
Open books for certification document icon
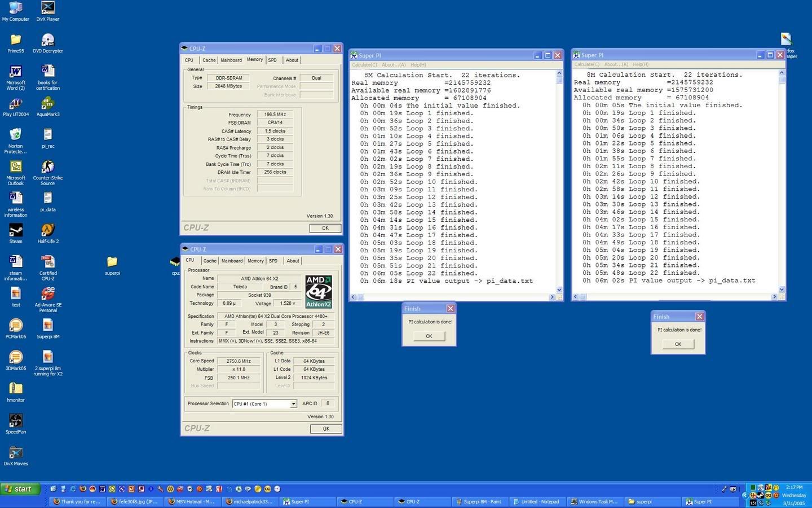tap(48, 77)
